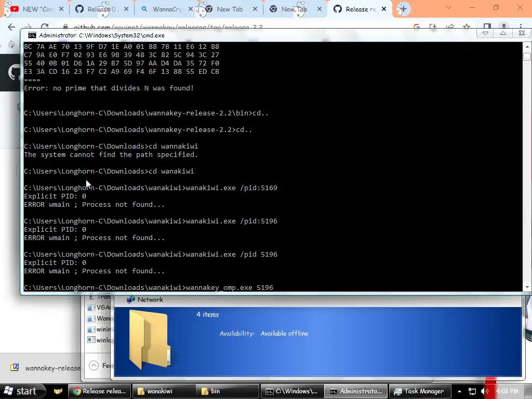532x399 pixels.
Task: Open the Windows start menu
Action: (x=21, y=391)
